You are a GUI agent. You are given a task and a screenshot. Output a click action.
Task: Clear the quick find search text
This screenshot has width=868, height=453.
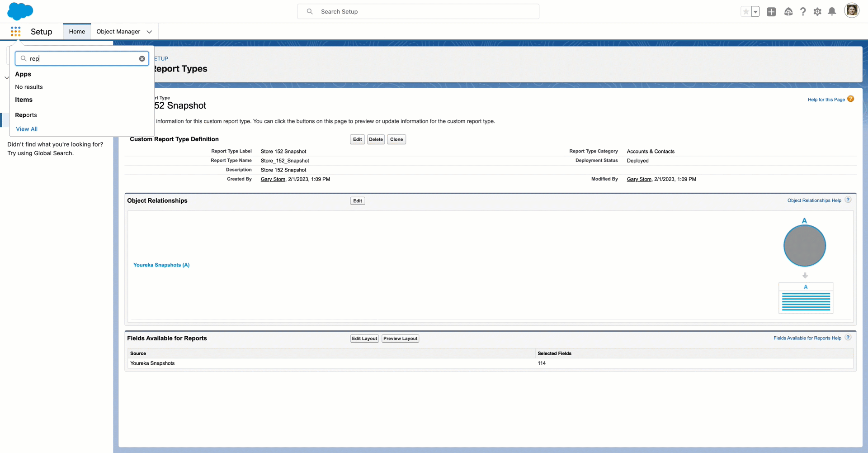(142, 58)
